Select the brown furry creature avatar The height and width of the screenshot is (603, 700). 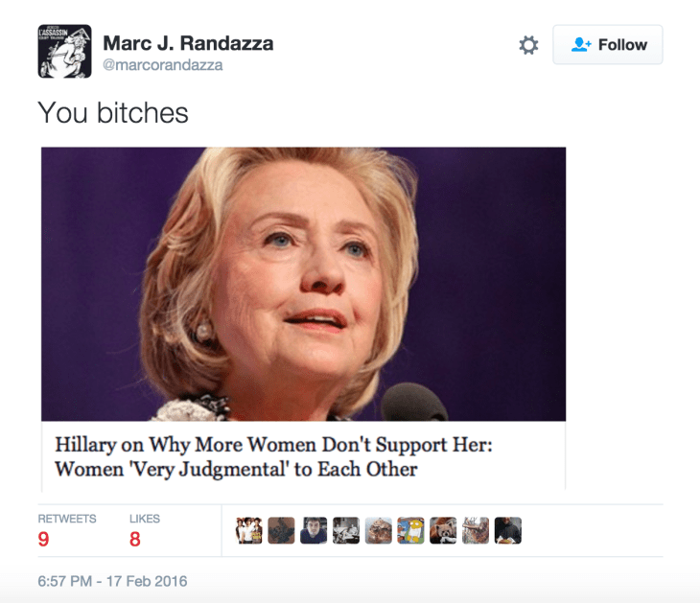(379, 530)
